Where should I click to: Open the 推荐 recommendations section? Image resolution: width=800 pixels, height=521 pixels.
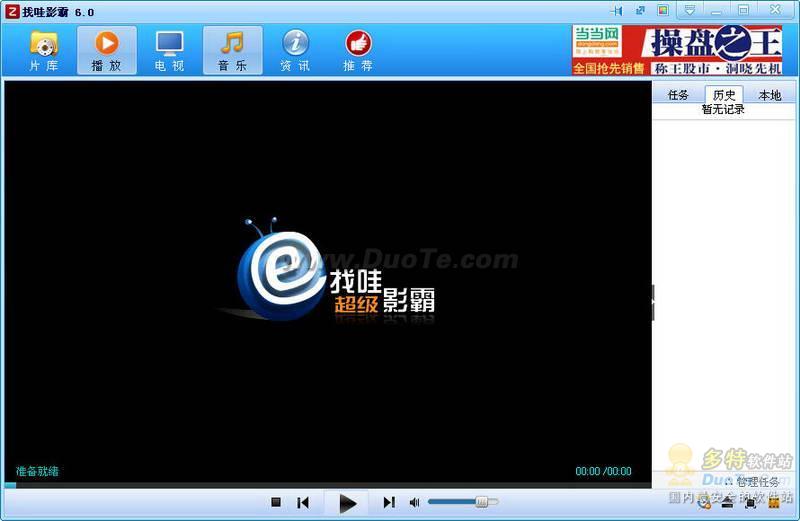click(x=358, y=51)
